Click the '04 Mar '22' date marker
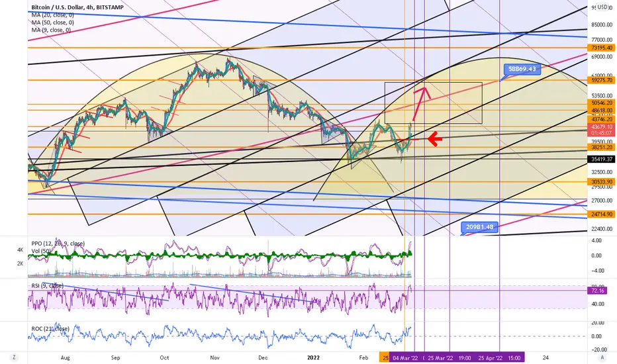The image size is (617, 364). pos(406,357)
